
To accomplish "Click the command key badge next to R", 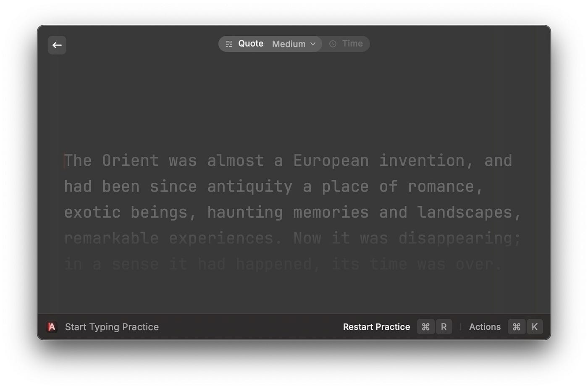I will pos(425,327).
